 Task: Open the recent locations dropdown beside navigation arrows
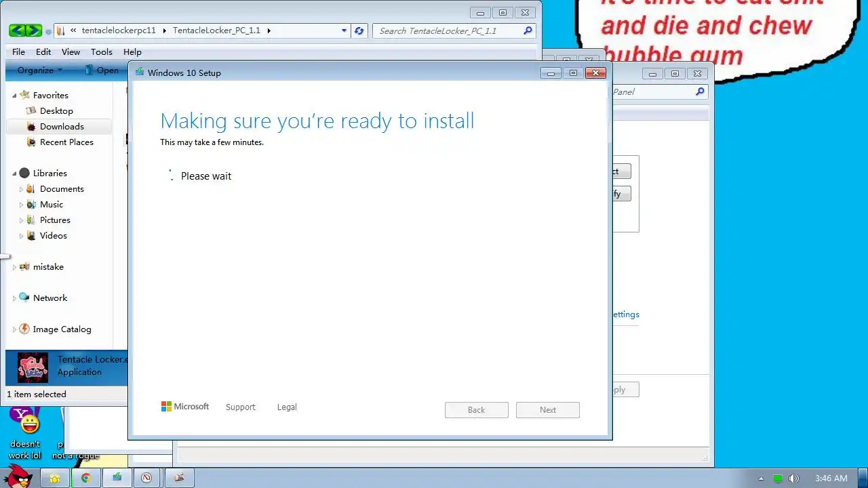click(48, 31)
